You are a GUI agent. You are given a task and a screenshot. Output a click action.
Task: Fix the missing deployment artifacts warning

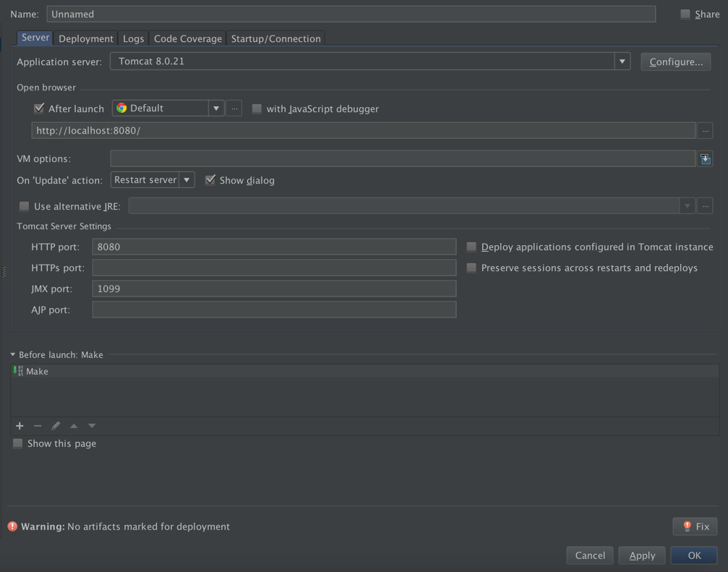pos(694,526)
